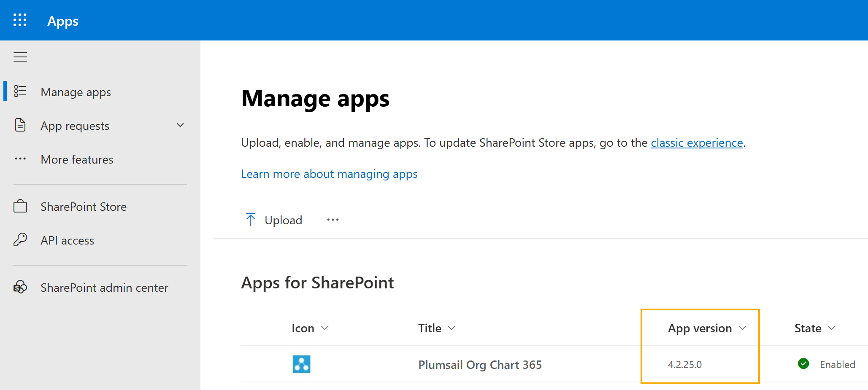Image resolution: width=868 pixels, height=390 pixels.
Task: Select Manage apps in the sidebar
Action: coord(76,92)
